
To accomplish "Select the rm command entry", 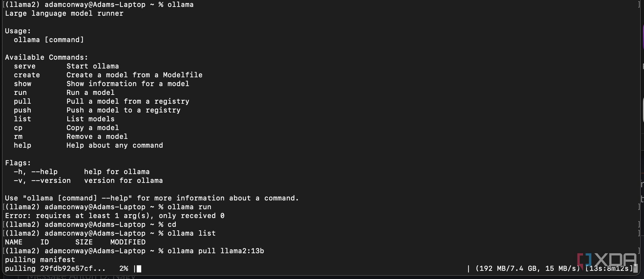I will [x=18, y=137].
